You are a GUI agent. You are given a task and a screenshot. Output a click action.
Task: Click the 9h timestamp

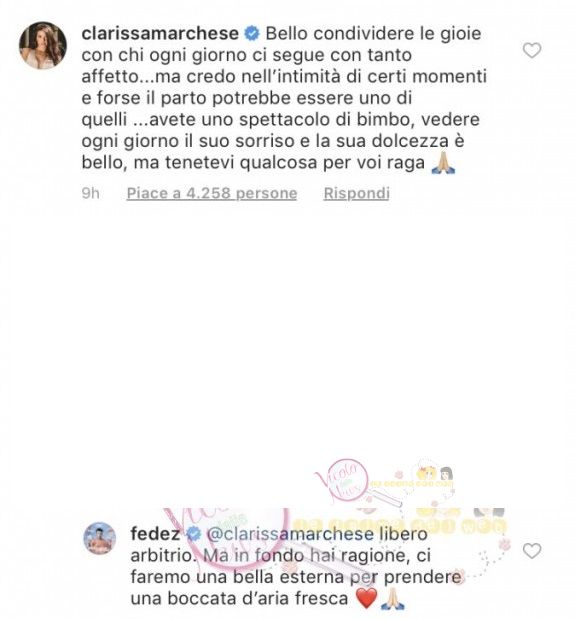(90, 193)
